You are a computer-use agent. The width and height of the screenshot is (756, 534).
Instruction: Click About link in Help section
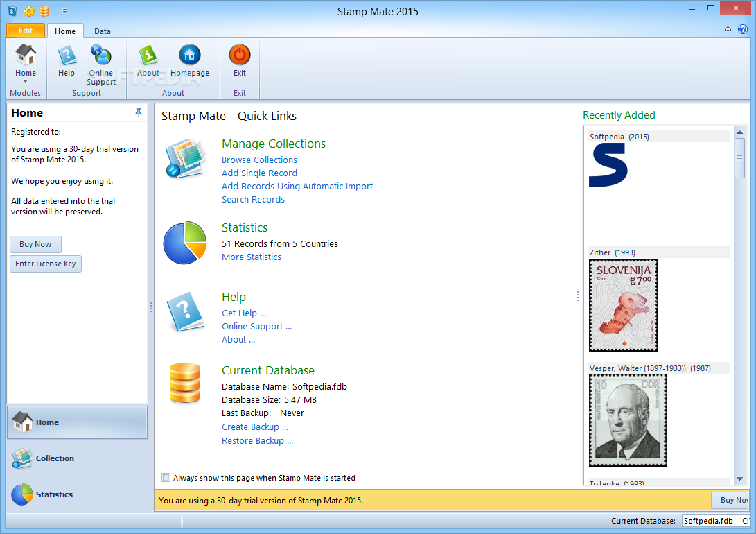pyautogui.click(x=238, y=340)
